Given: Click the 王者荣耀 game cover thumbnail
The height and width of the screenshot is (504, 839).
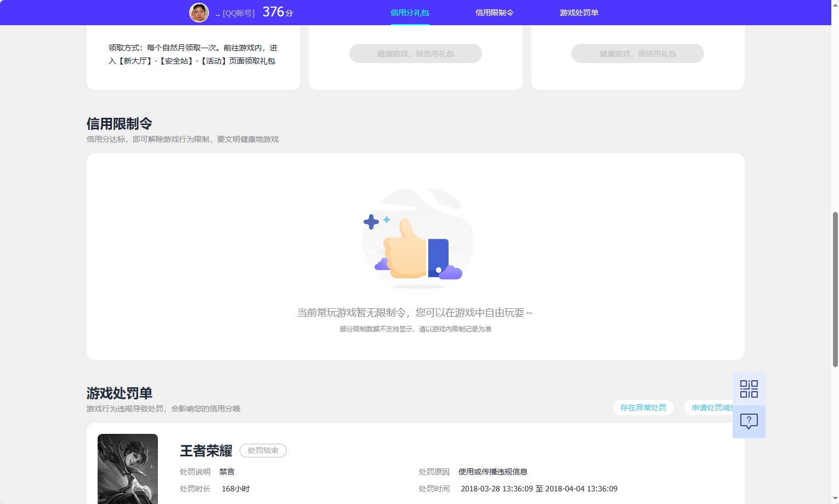Looking at the screenshot, I should [128, 469].
